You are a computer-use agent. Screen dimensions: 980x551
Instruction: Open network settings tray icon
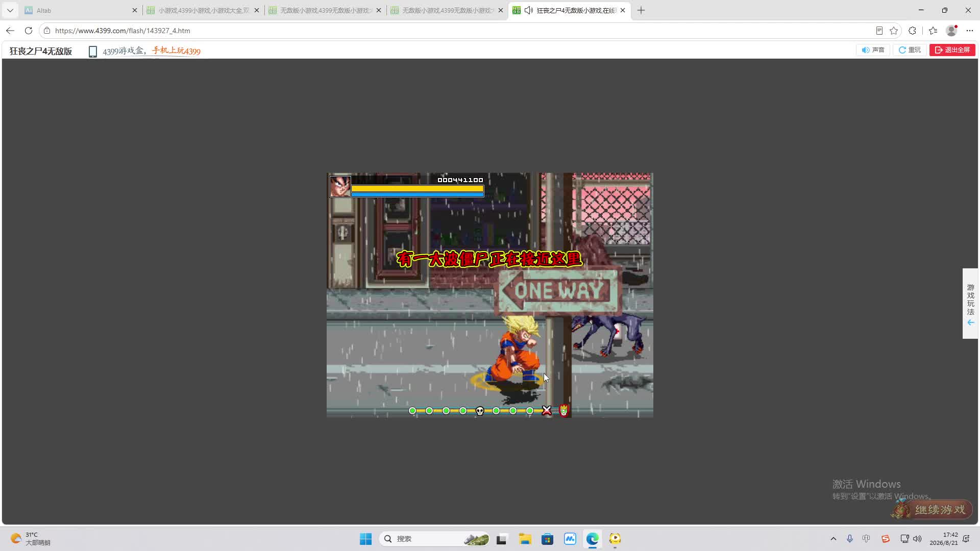coord(904,539)
